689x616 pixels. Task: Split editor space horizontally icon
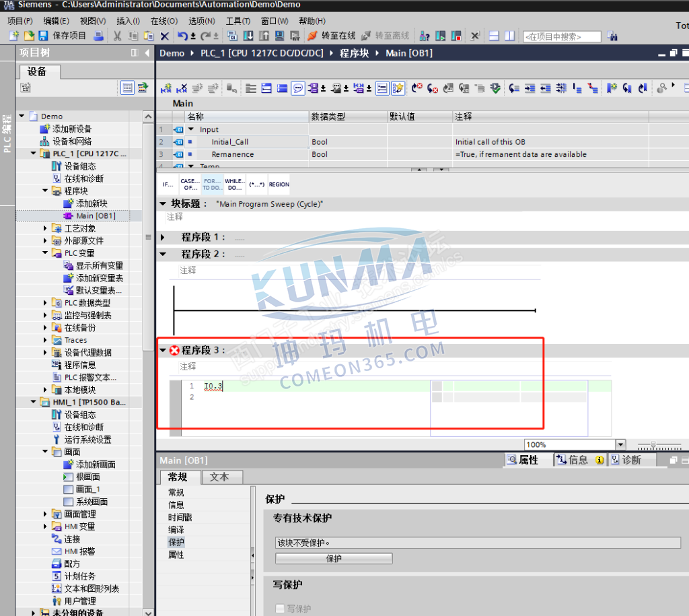[x=494, y=36]
